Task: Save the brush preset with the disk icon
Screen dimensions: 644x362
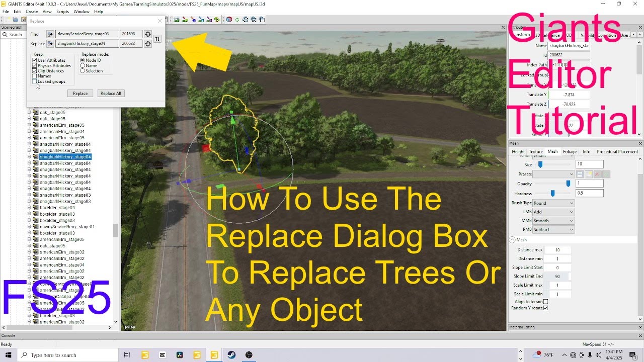Action: 580,174
